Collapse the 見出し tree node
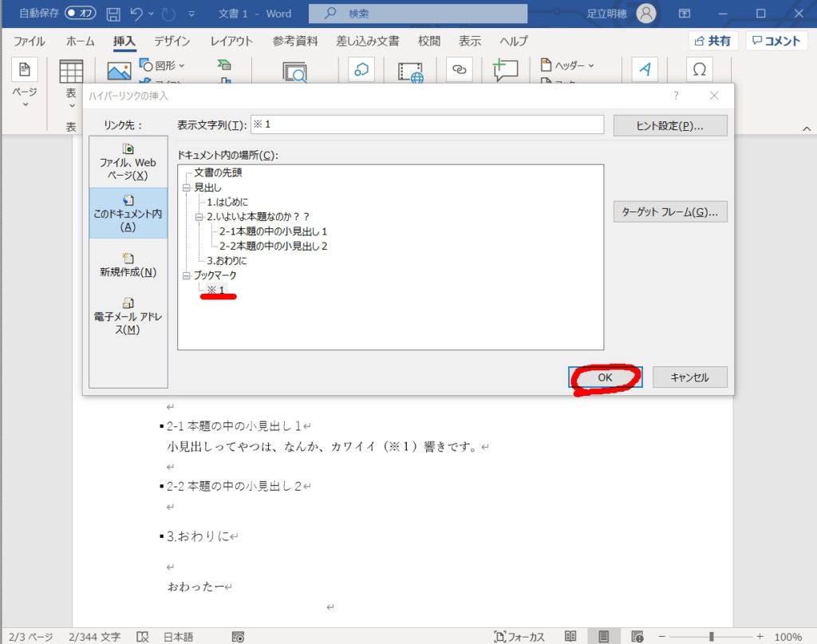 [186, 187]
